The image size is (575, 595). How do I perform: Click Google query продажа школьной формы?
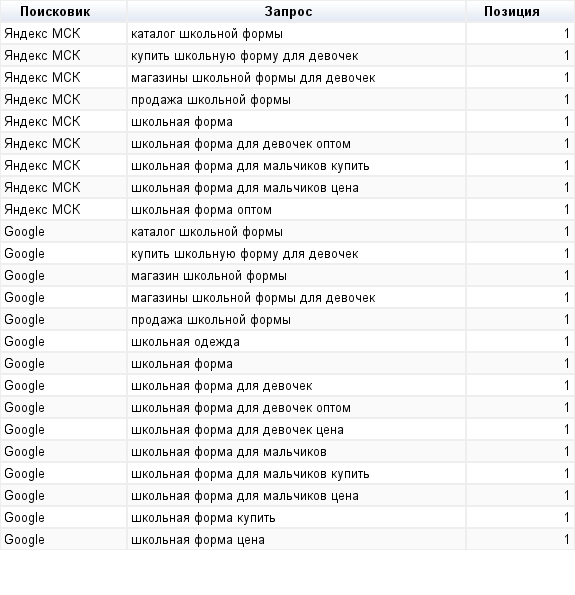pos(211,320)
